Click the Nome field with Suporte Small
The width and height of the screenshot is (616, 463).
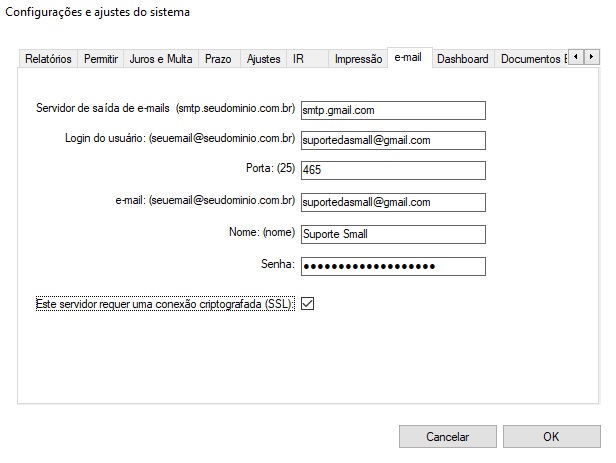coord(392,234)
